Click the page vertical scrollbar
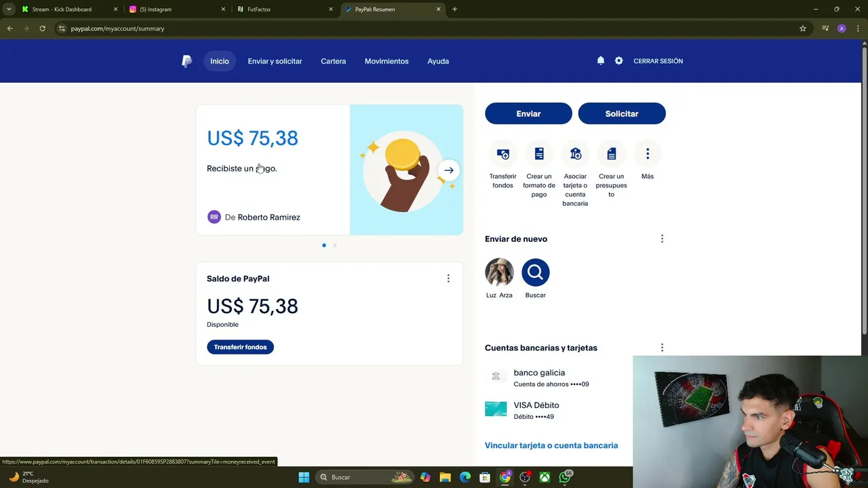 (864, 190)
